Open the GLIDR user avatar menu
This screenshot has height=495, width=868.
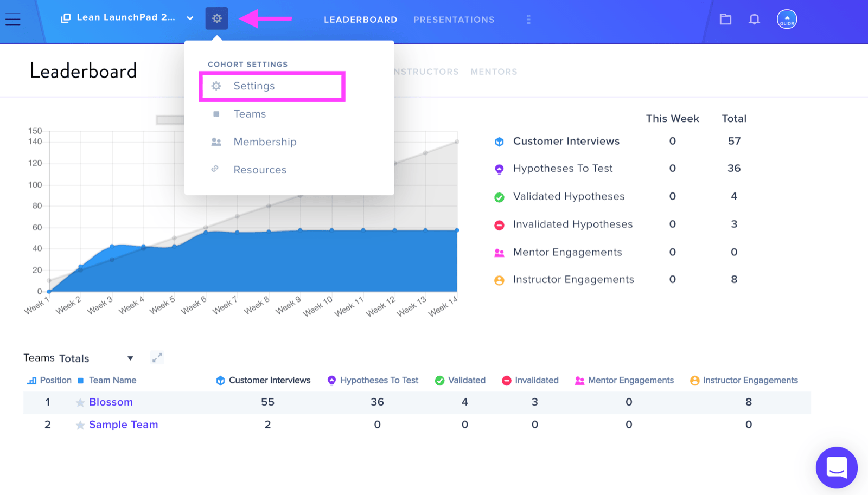point(787,20)
